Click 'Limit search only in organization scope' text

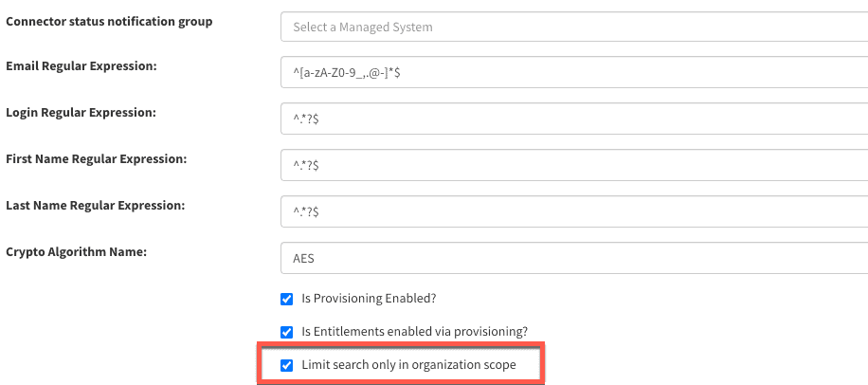pyautogui.click(x=408, y=365)
